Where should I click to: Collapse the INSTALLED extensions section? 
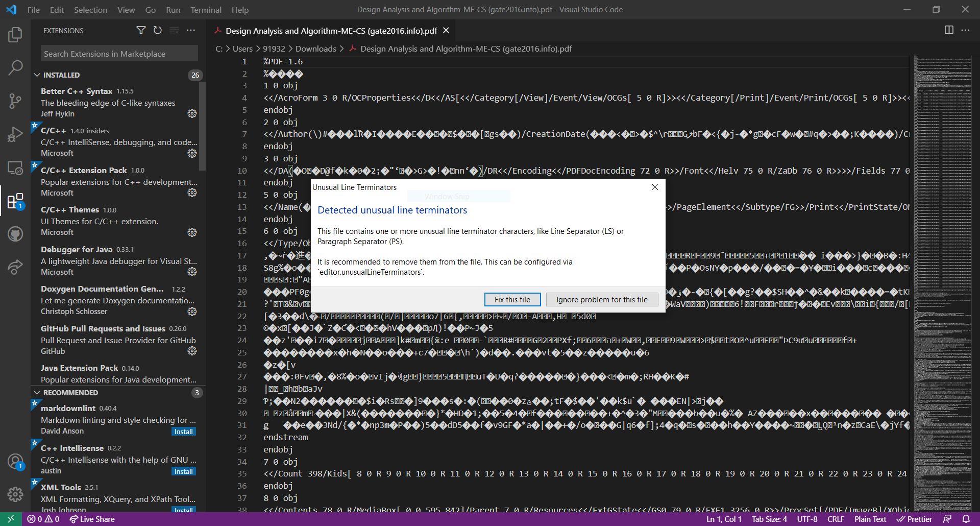pyautogui.click(x=37, y=75)
